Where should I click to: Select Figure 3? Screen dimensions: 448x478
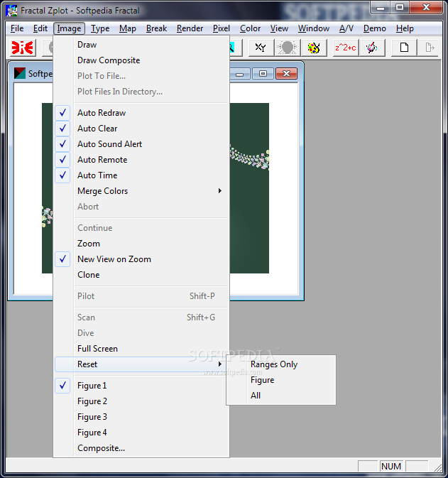[142, 417]
